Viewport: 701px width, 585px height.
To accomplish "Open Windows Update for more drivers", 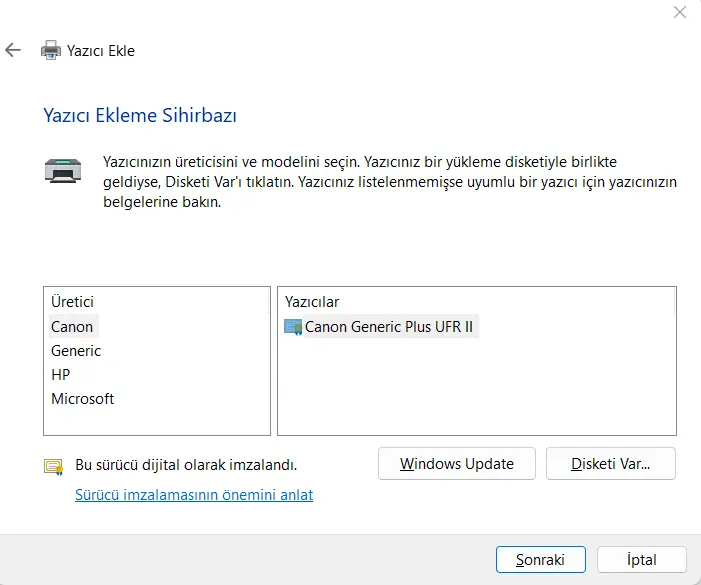I will tap(456, 463).
